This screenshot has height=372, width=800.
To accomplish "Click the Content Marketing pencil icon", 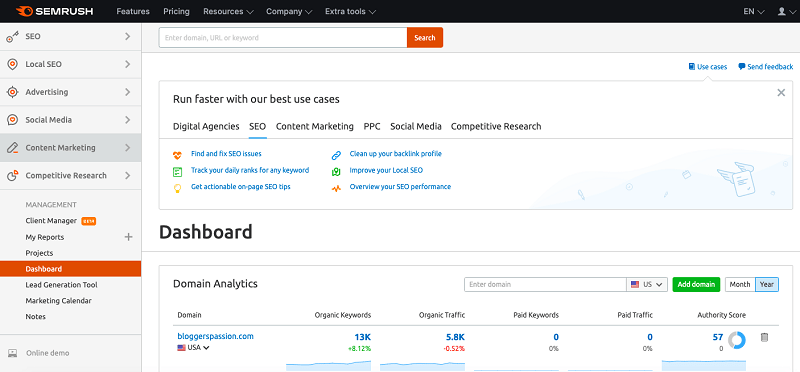I will point(12,148).
